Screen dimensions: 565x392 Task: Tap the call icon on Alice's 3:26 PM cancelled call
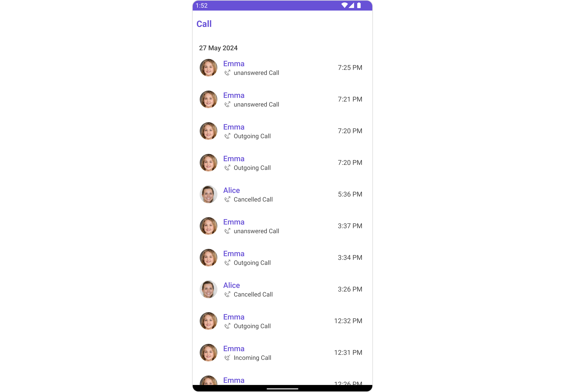pyautogui.click(x=227, y=294)
